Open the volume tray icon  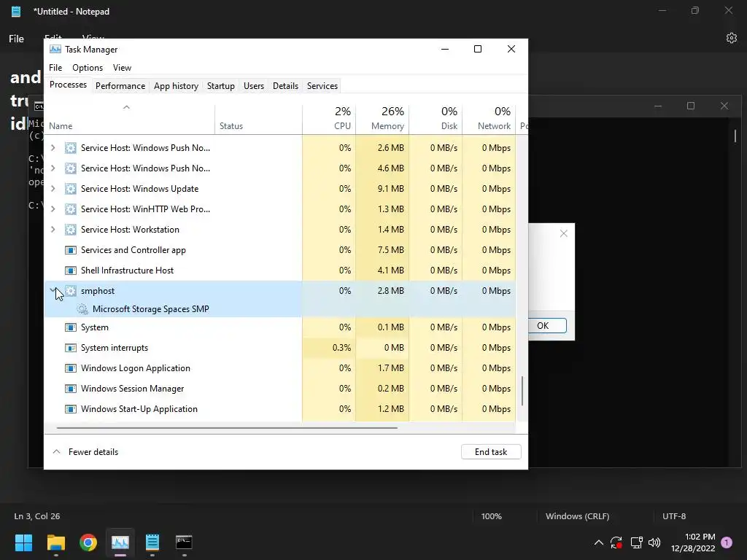(x=654, y=542)
